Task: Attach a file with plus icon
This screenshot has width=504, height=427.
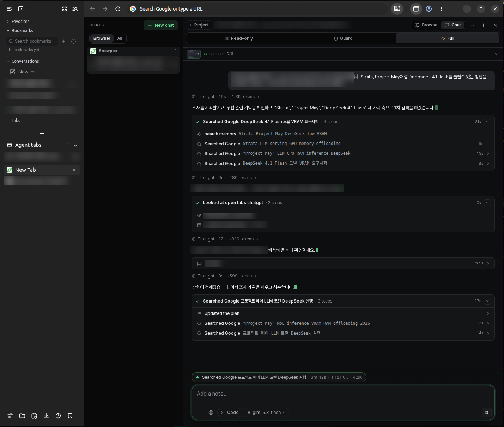Action: (200, 413)
